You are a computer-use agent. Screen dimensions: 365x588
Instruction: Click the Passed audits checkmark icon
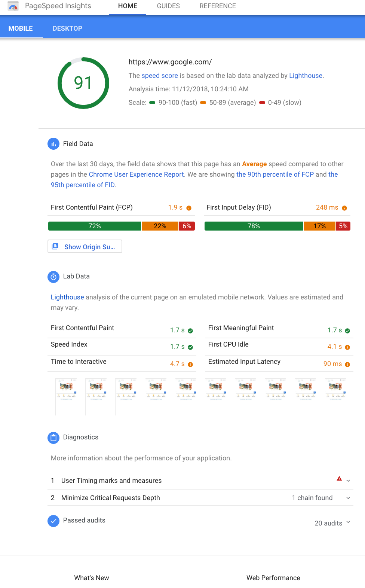tap(53, 521)
